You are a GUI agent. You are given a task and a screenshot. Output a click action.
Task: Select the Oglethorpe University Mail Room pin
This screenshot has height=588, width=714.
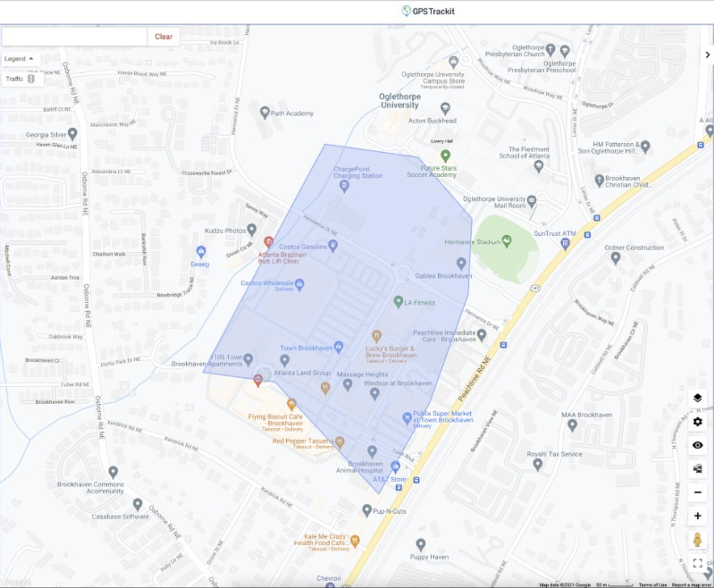coord(531,202)
